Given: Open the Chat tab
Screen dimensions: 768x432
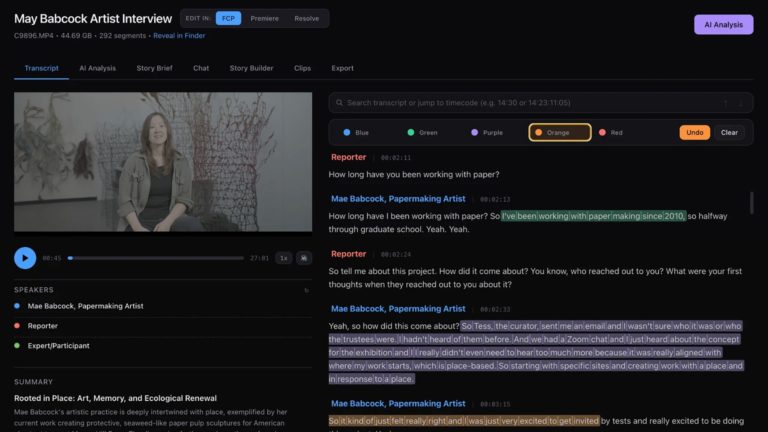Looking at the screenshot, I should [x=201, y=68].
